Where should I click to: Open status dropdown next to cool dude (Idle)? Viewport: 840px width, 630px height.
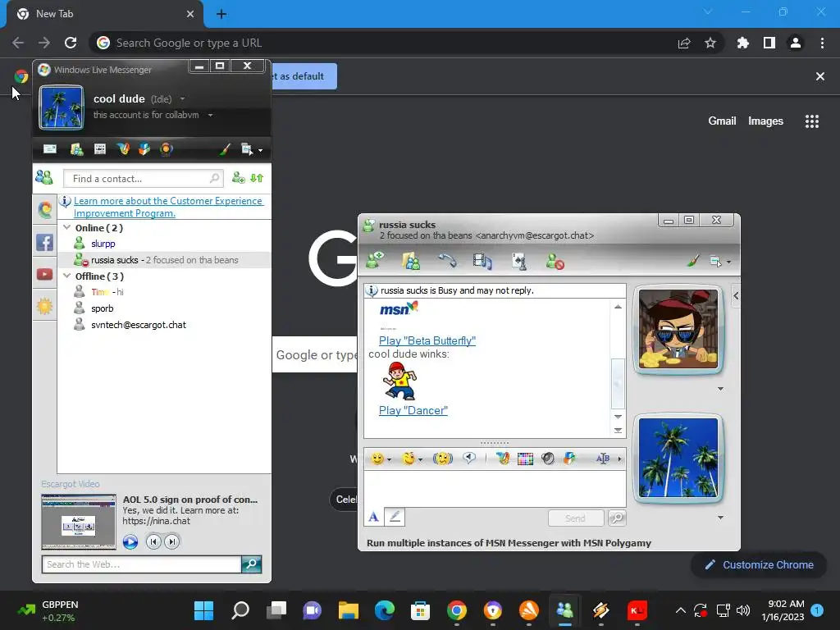[x=183, y=99]
